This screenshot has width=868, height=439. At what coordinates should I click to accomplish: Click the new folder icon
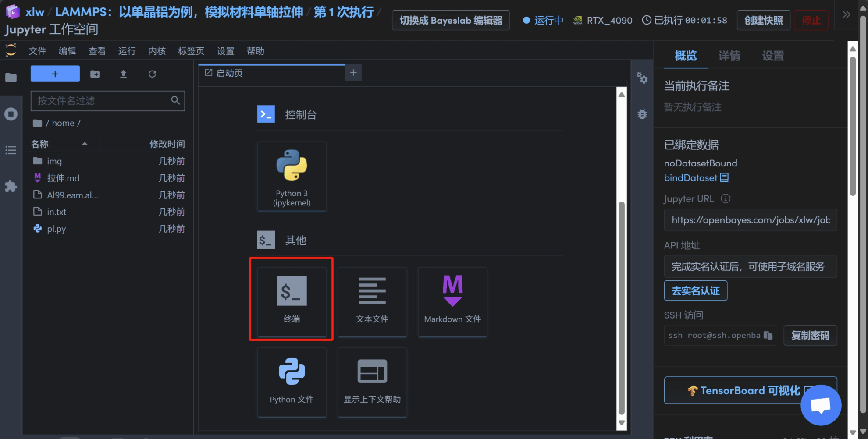pos(95,74)
